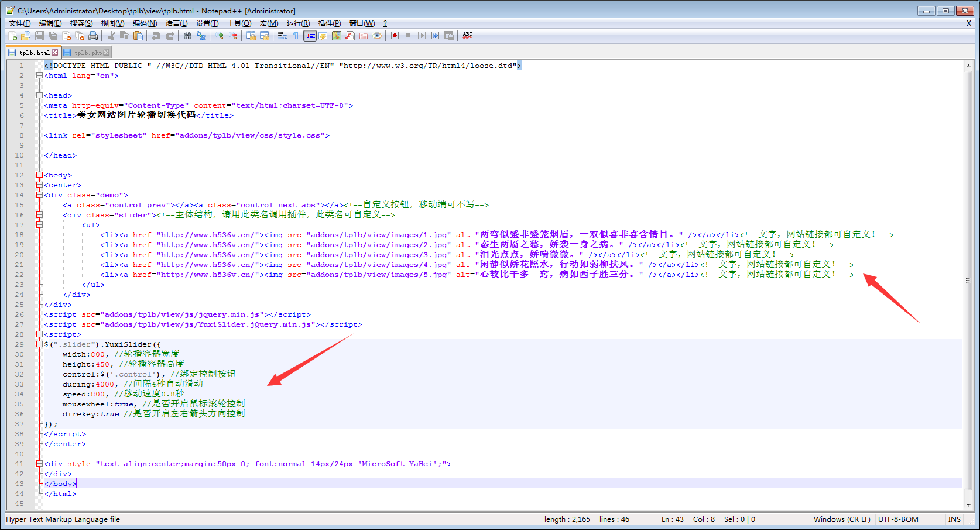Image resolution: width=980 pixels, height=530 pixels.
Task: Collapse the center fold on line 13
Action: (x=39, y=185)
